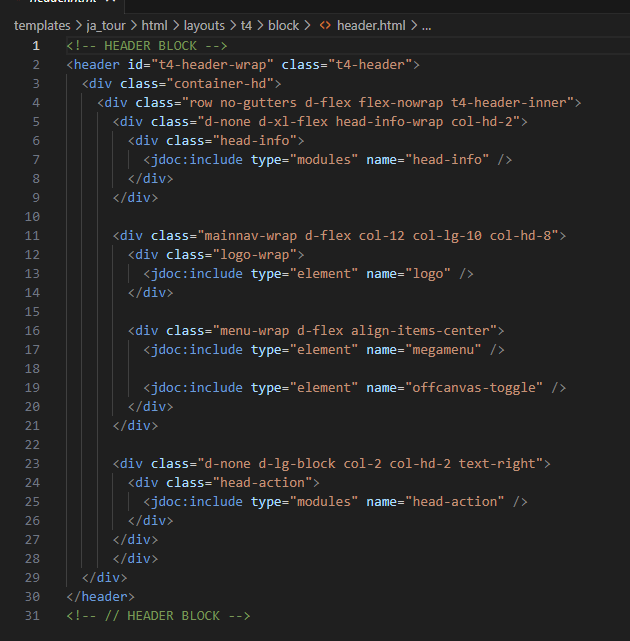Click 'text-right' class on line 23
Screen dimensions: 630x641
click(x=497, y=464)
